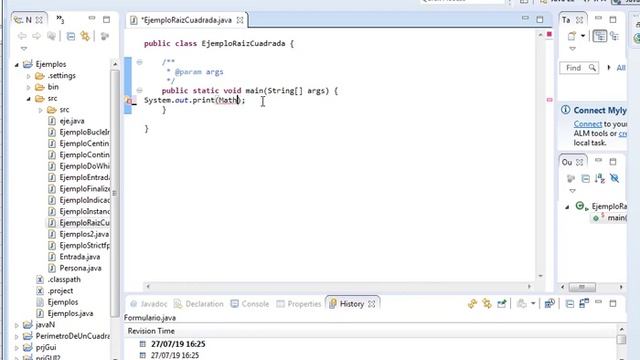Click error marker on System.out line

click(130, 100)
